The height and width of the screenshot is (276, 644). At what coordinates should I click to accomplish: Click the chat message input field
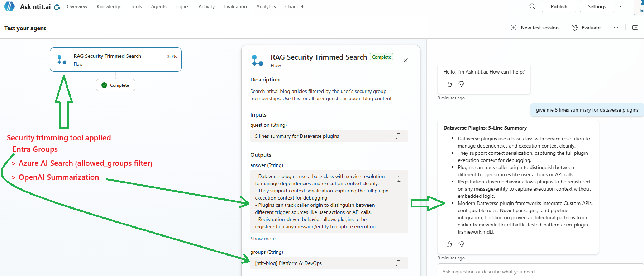point(541,272)
